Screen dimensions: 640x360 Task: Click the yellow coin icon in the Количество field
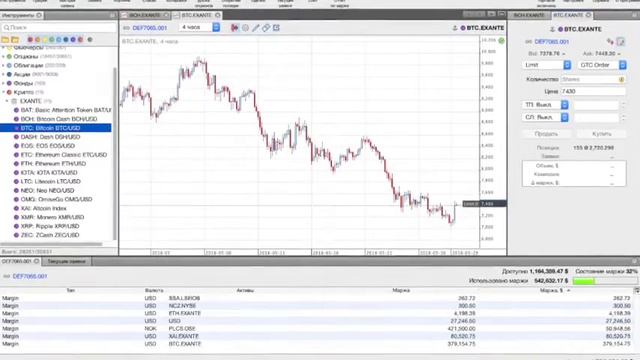(621, 79)
